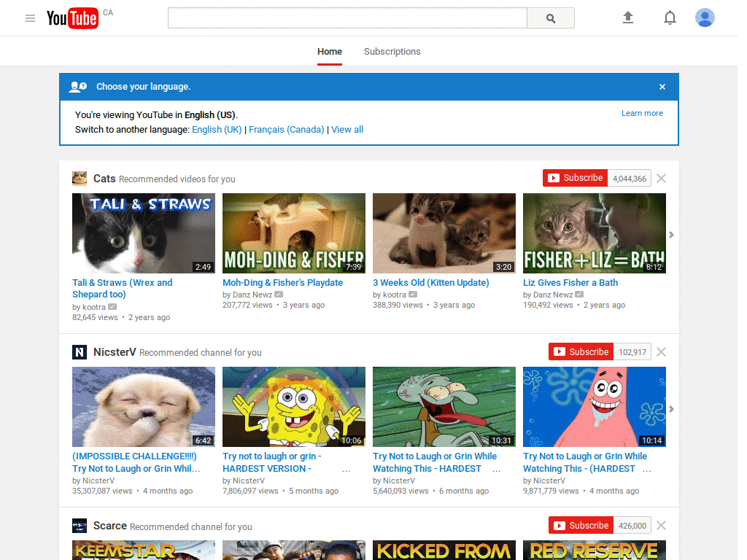Screen dimensions: 747x560
Task: Open the Squidward video thumbnail
Action: pyautogui.click(x=444, y=407)
